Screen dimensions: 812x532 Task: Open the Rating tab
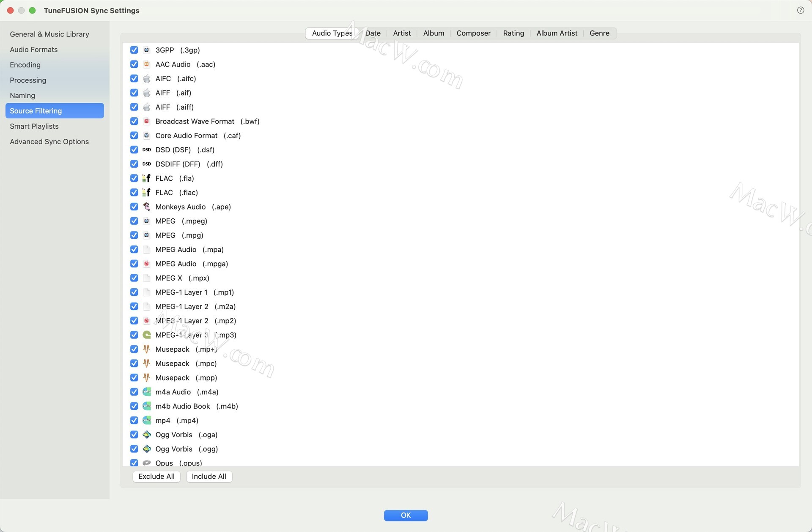pyautogui.click(x=513, y=33)
